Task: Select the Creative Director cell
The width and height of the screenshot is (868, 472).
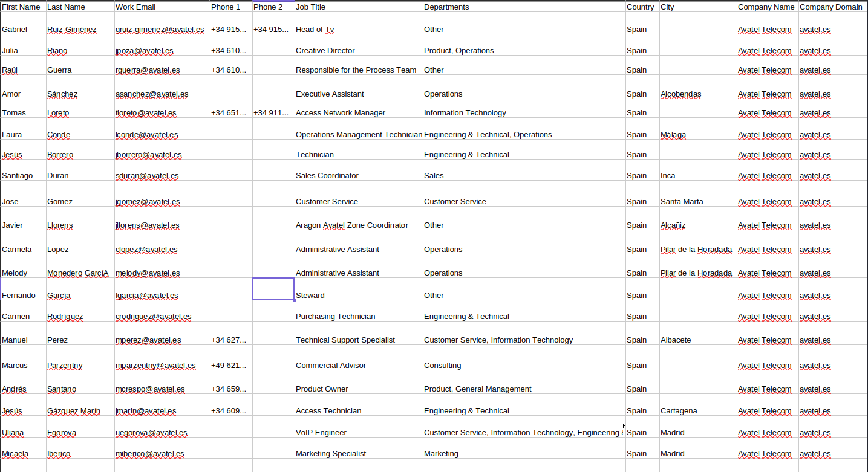Action: pos(359,45)
